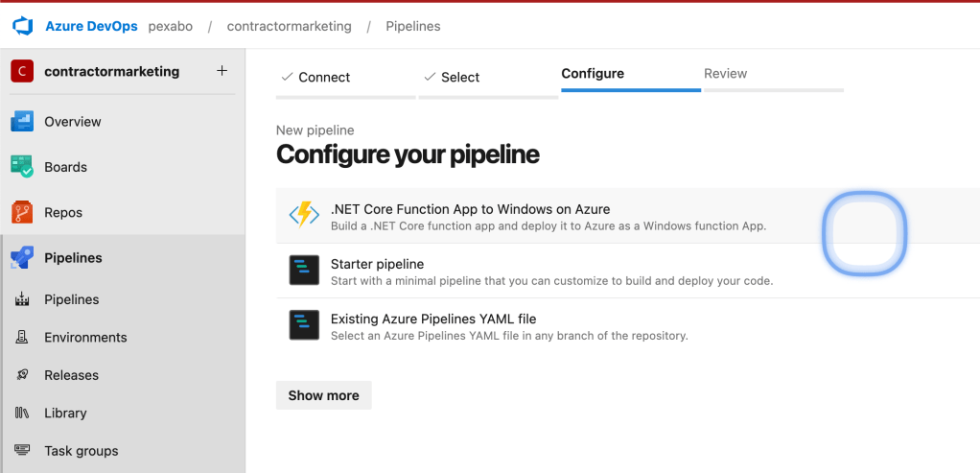
Task: Click the Boards icon in the sidebar
Action: (x=22, y=167)
